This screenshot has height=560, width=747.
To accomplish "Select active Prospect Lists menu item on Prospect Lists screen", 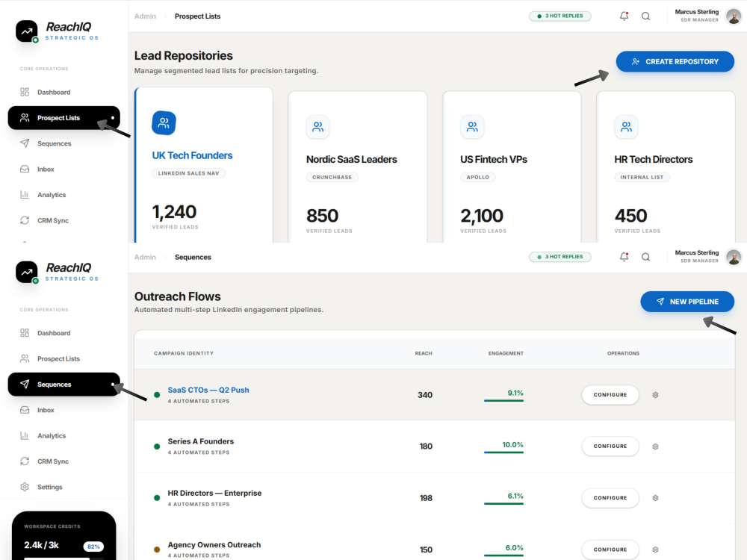I will coord(63,118).
